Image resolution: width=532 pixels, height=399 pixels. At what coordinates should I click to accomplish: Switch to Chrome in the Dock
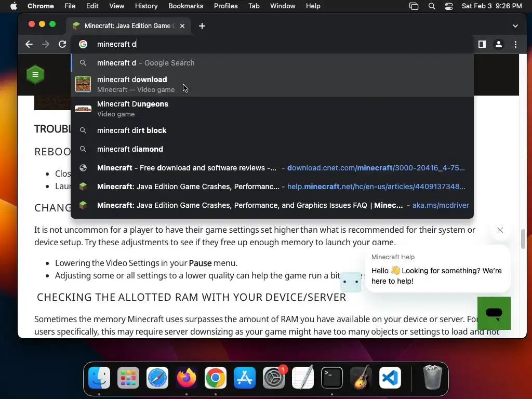216,377
